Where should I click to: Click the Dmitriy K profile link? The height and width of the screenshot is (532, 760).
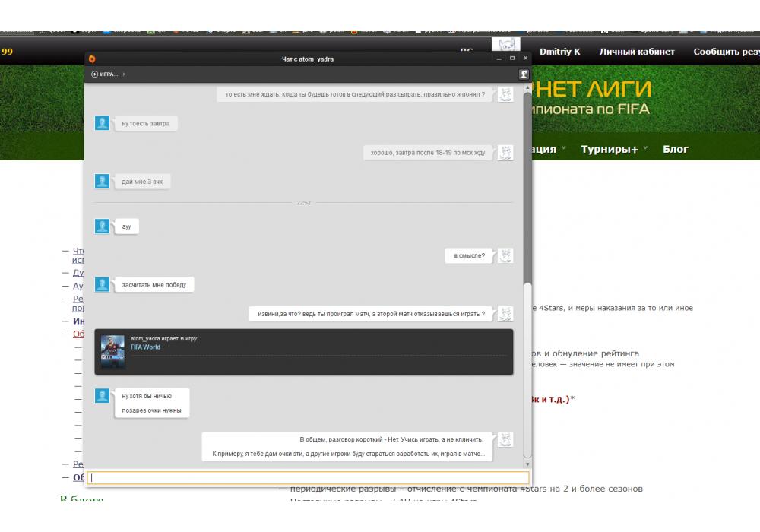point(559,52)
